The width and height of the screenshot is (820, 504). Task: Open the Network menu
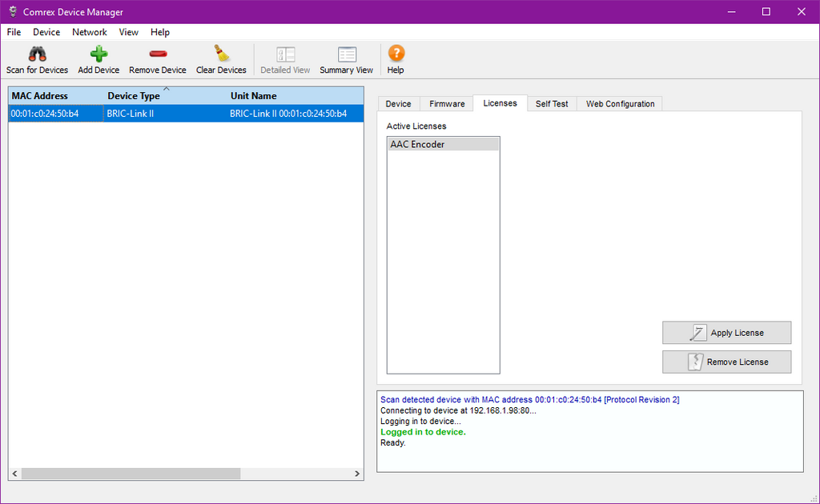90,32
